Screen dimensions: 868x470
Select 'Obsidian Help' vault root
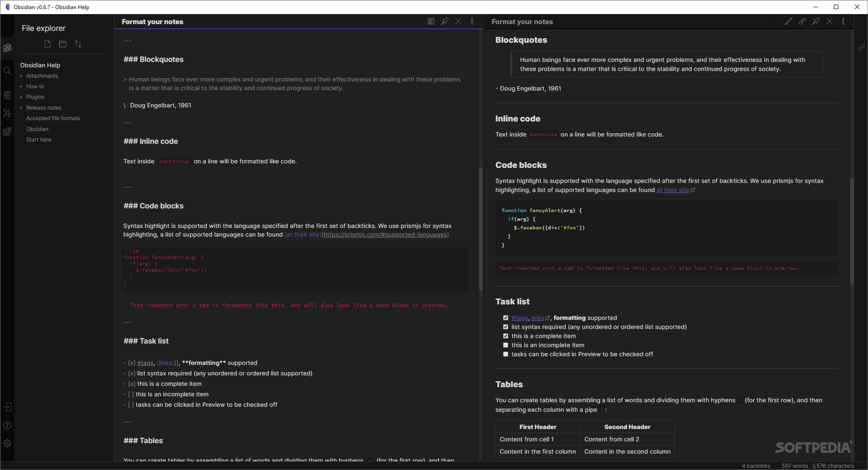tap(40, 65)
